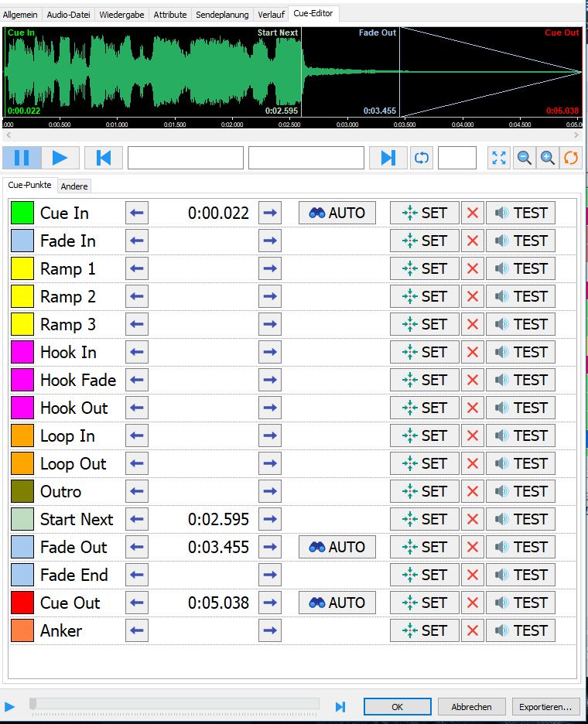Set the Outro cue point
Image resolution: width=588 pixels, height=724 pixels.
click(x=425, y=491)
